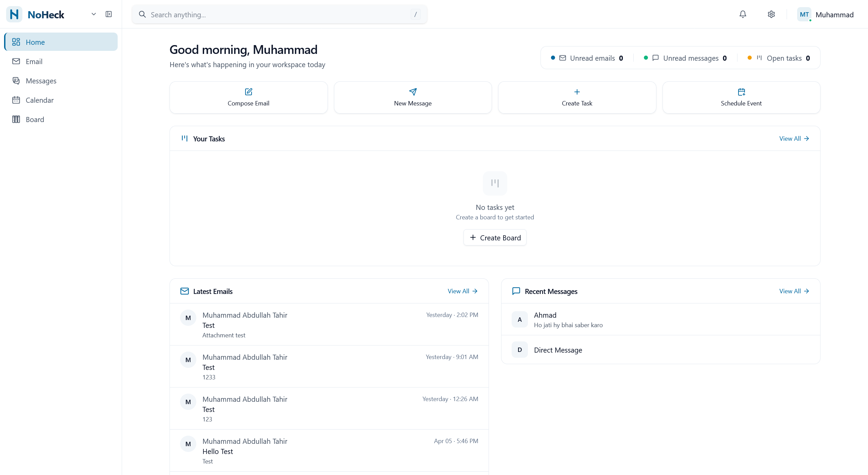
Task: Collapse sidebar with the panel icon
Action: click(108, 14)
